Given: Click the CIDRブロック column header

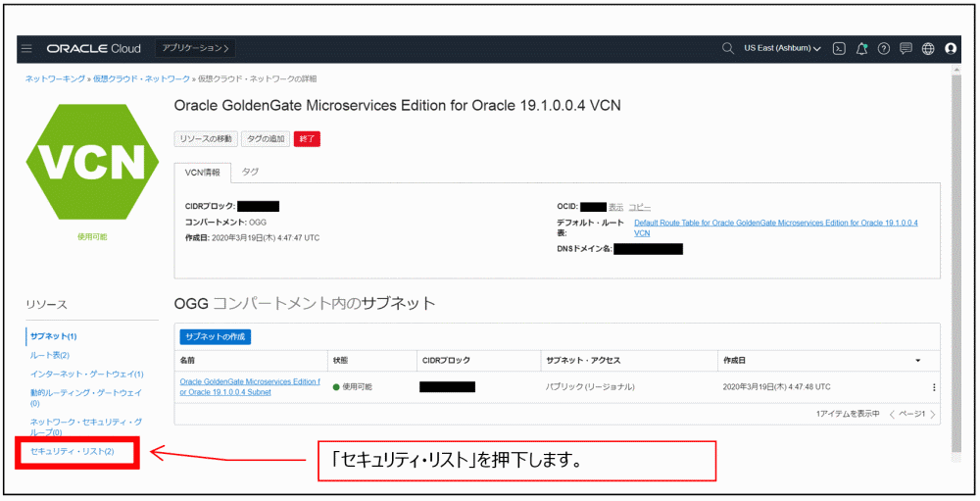Looking at the screenshot, I should 446,361.
